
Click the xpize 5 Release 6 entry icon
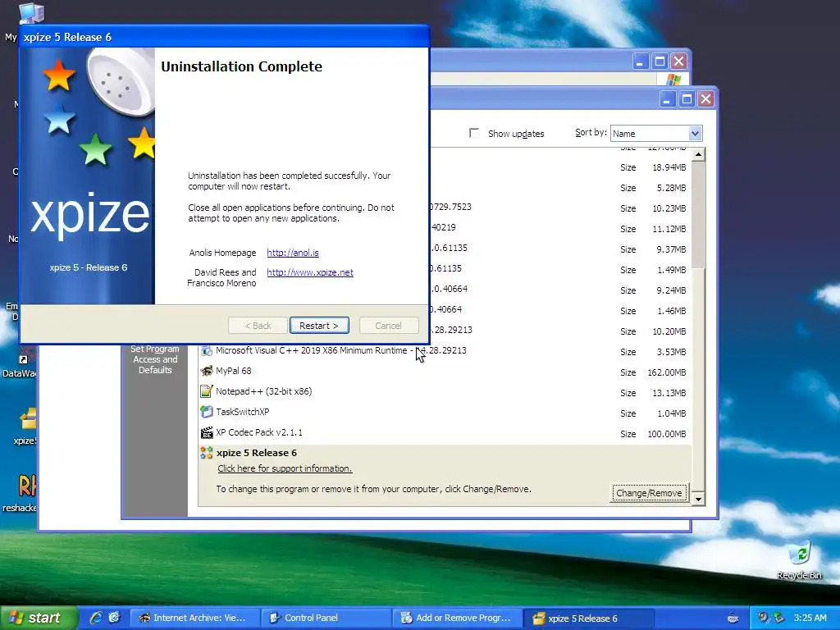(x=206, y=453)
